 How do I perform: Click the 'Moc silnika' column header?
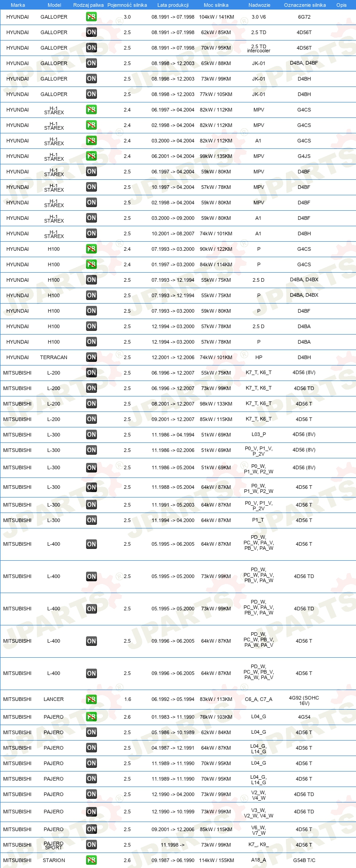point(216,5)
